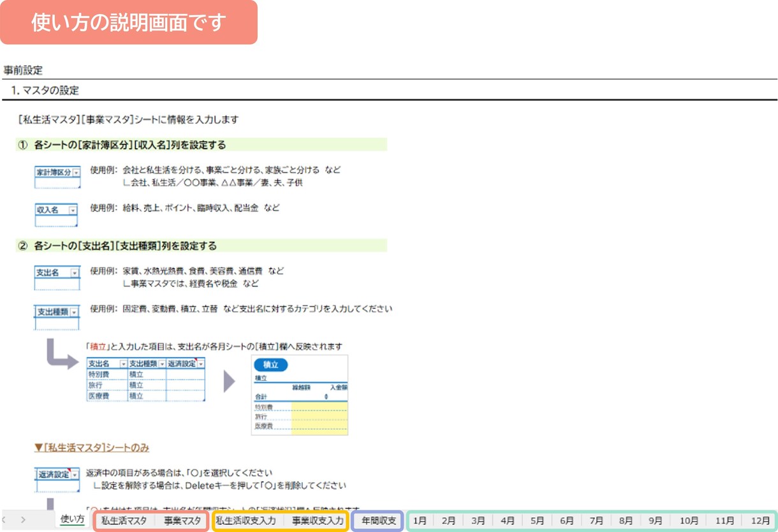
Task: Select the 6月 sheet tab
Action: point(567,521)
